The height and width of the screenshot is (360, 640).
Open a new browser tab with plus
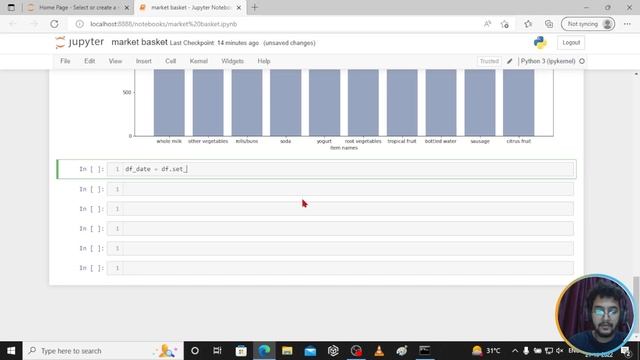255,7
